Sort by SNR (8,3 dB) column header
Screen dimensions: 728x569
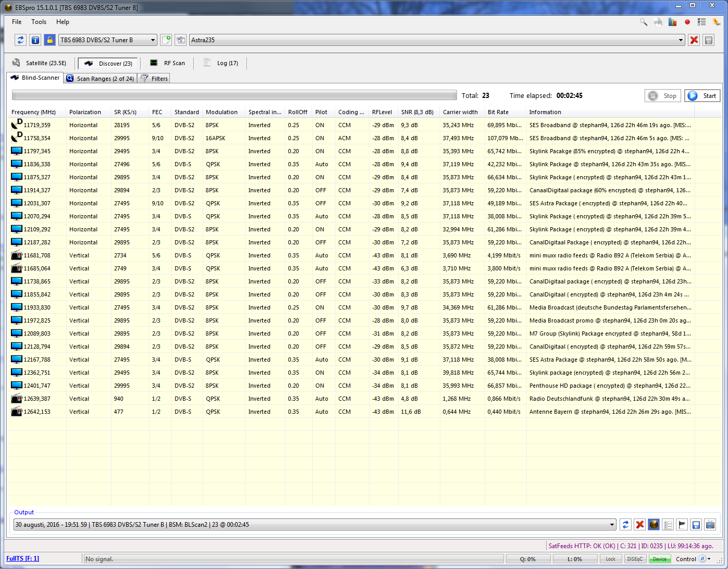[419, 112]
